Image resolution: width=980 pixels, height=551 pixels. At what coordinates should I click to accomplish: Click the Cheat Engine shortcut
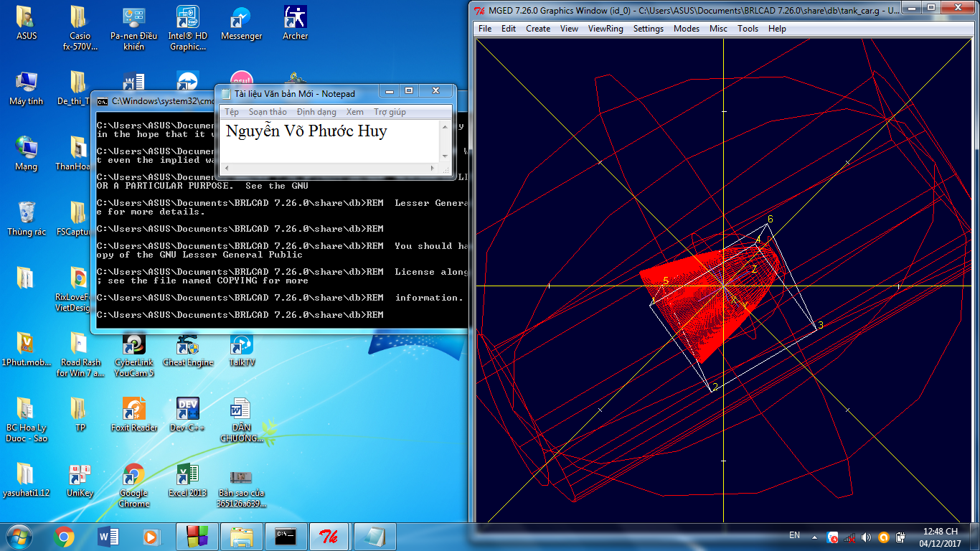pyautogui.click(x=188, y=349)
